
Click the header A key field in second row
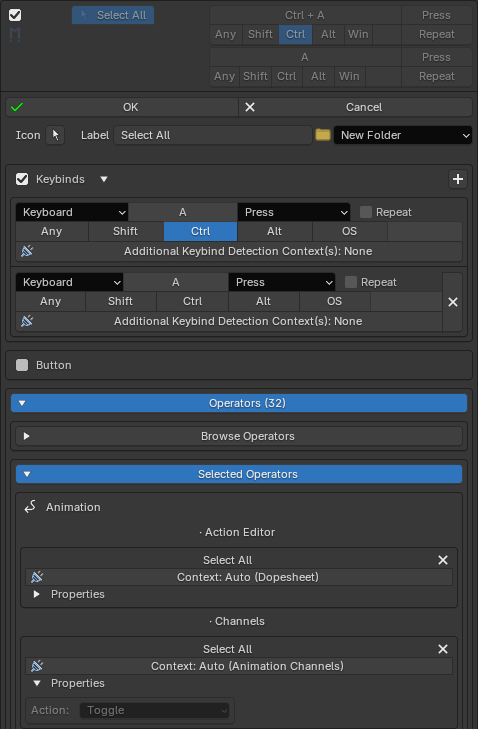point(305,57)
